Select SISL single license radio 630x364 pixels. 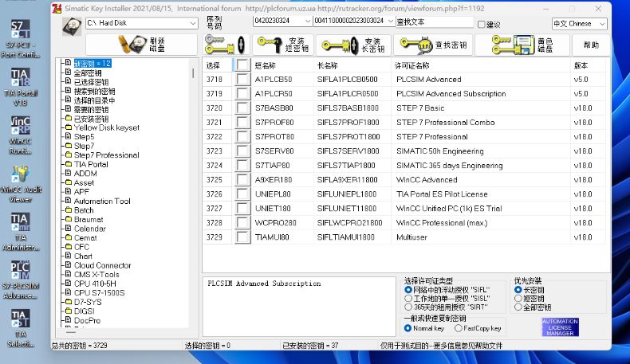(x=408, y=299)
